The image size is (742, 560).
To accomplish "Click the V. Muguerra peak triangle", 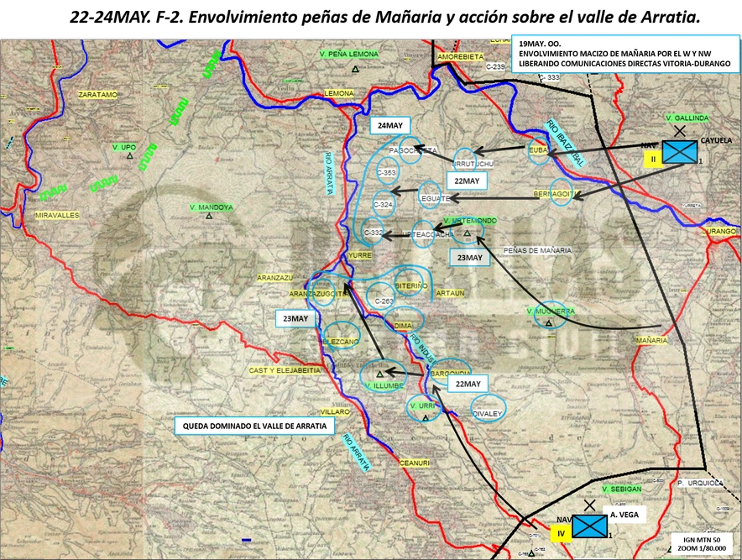I will click(x=548, y=323).
